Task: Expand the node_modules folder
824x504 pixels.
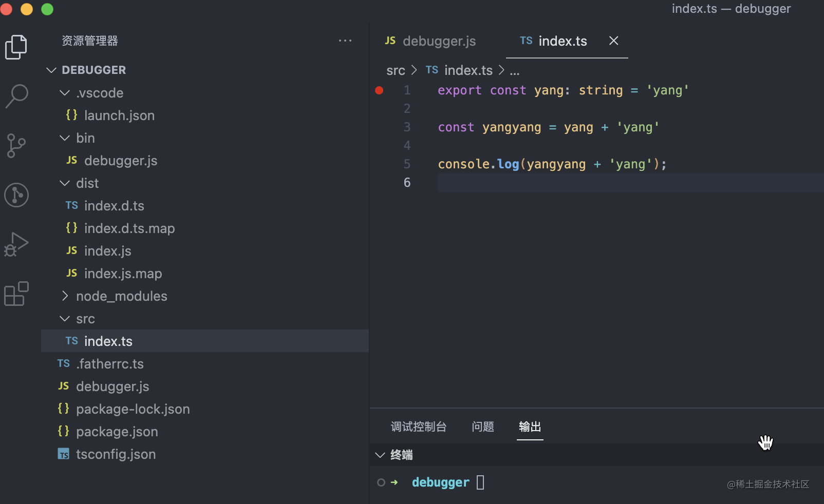Action: point(65,296)
